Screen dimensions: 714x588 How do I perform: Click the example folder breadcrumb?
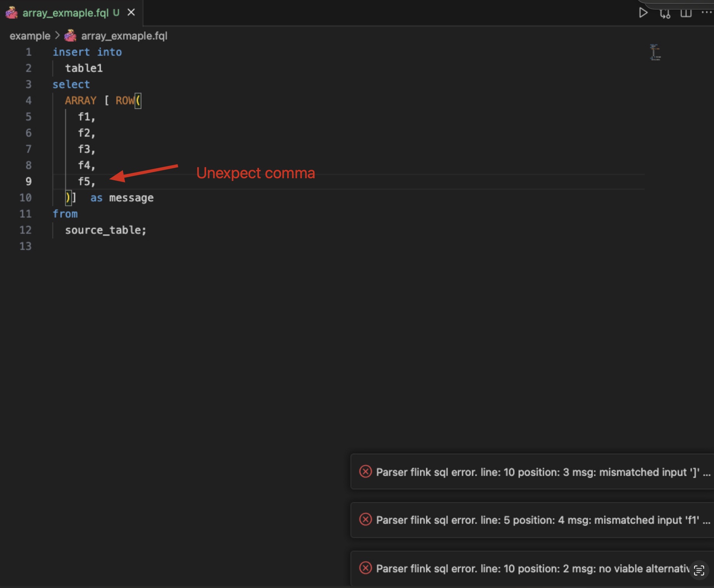[x=30, y=36]
